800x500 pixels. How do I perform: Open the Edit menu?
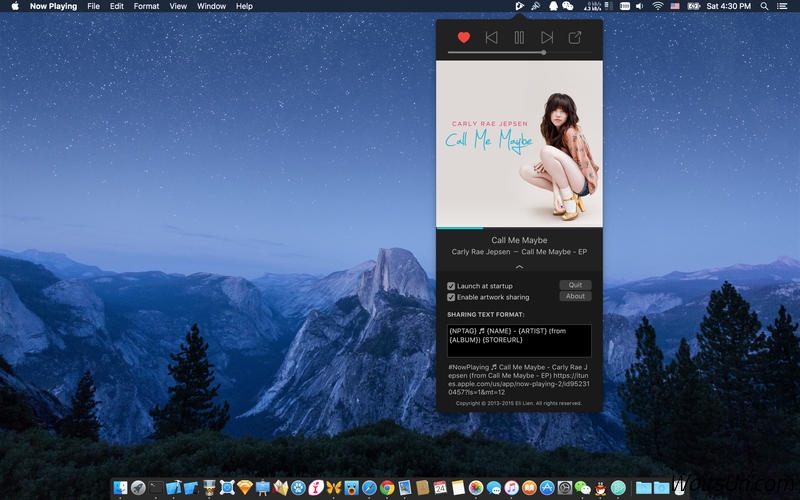(117, 6)
